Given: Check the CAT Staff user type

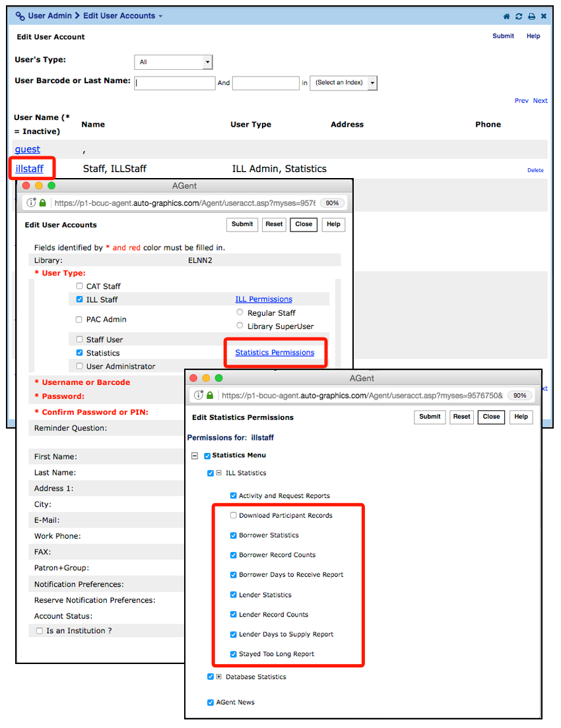Looking at the screenshot, I should [x=80, y=287].
